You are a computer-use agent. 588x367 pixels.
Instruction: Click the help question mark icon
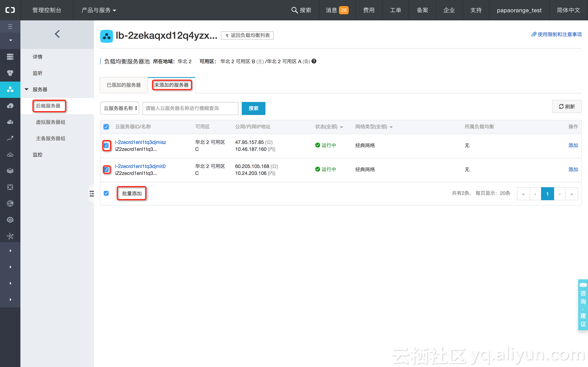(314, 61)
